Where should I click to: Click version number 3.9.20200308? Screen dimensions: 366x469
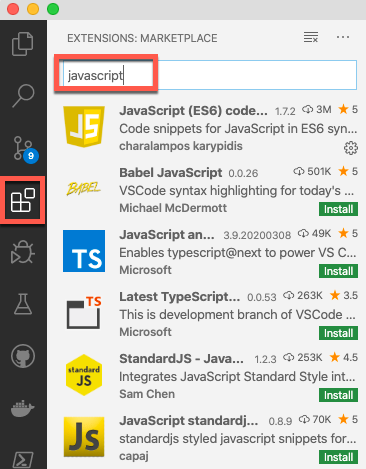point(257,235)
